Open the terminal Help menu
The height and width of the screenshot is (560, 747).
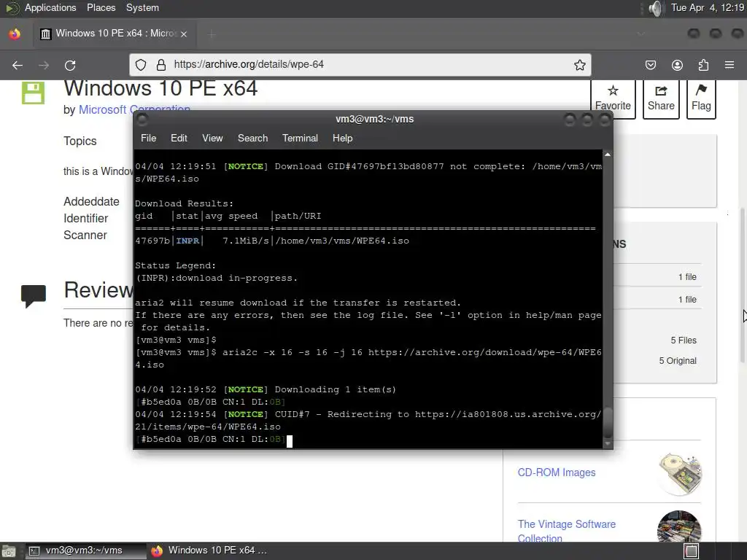point(343,138)
